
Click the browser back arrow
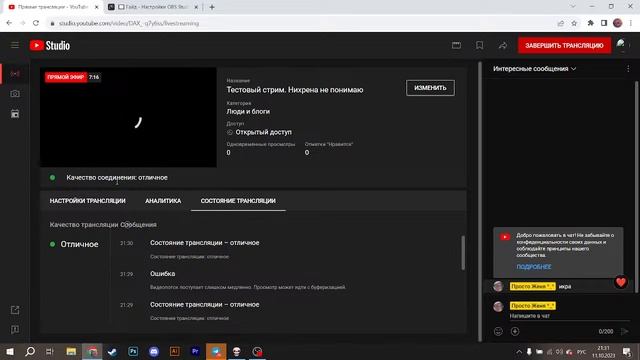(x=9, y=23)
